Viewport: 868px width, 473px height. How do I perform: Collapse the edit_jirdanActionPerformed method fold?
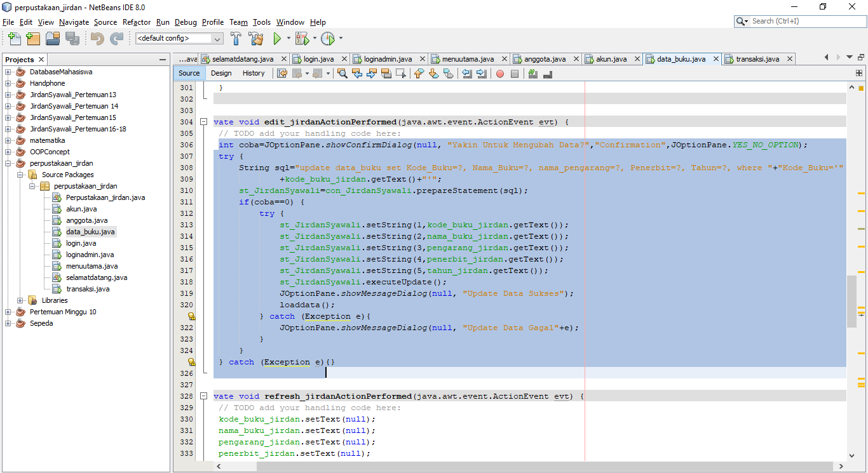point(203,121)
